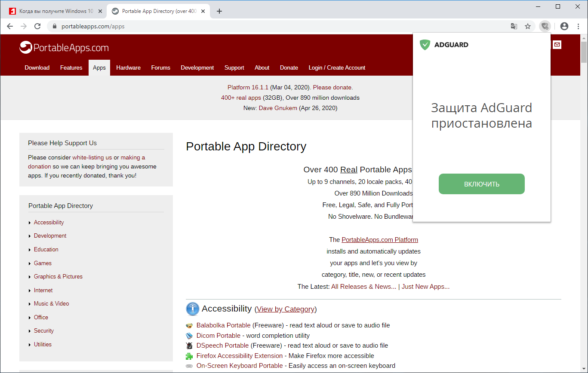Open All Releases & News link

[363, 286]
